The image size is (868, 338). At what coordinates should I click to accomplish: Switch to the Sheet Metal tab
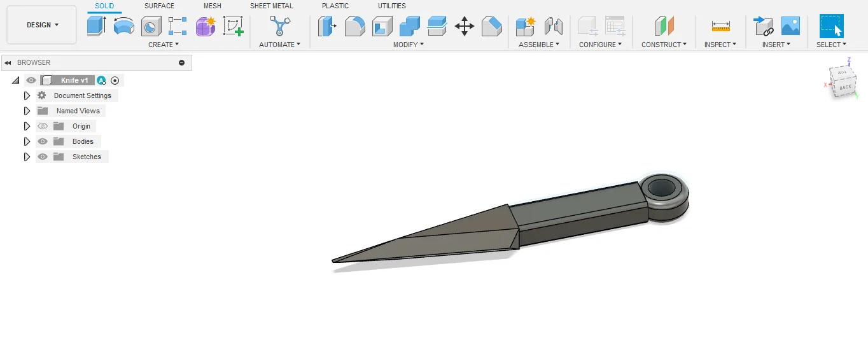pos(272,6)
